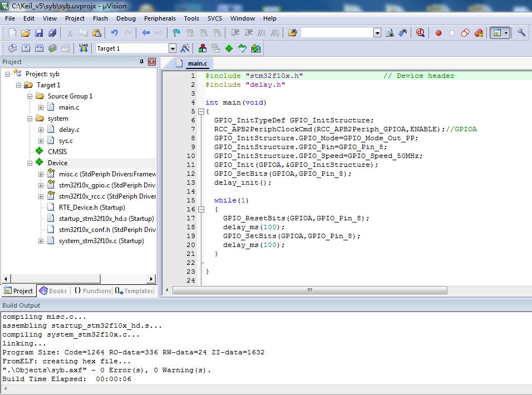Screen dimensions: 532x395
Task: Click the Project panel horizontal scrollbar thumb
Action: [x=55, y=279]
